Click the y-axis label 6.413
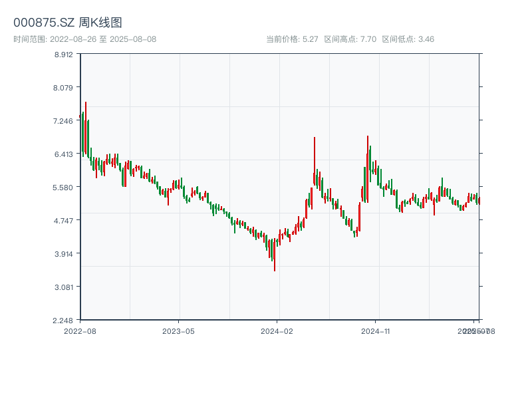This screenshot has height=399, width=532. 63,154
